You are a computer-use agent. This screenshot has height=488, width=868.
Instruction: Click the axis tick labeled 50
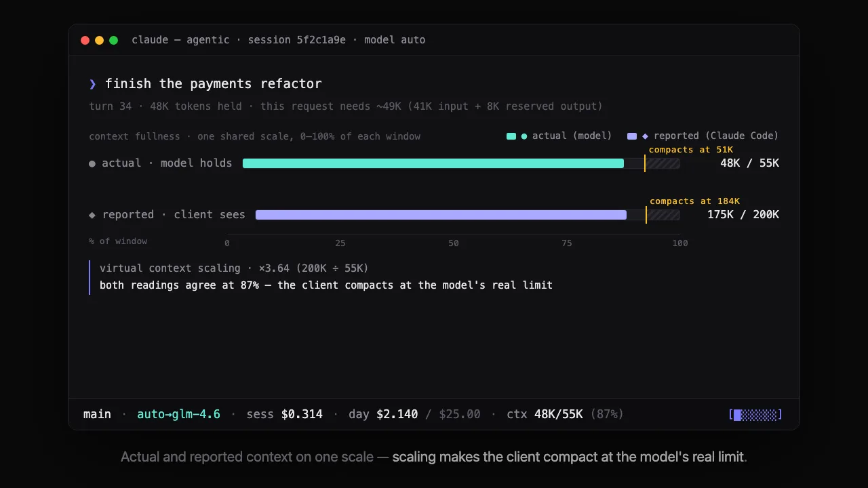(x=454, y=243)
